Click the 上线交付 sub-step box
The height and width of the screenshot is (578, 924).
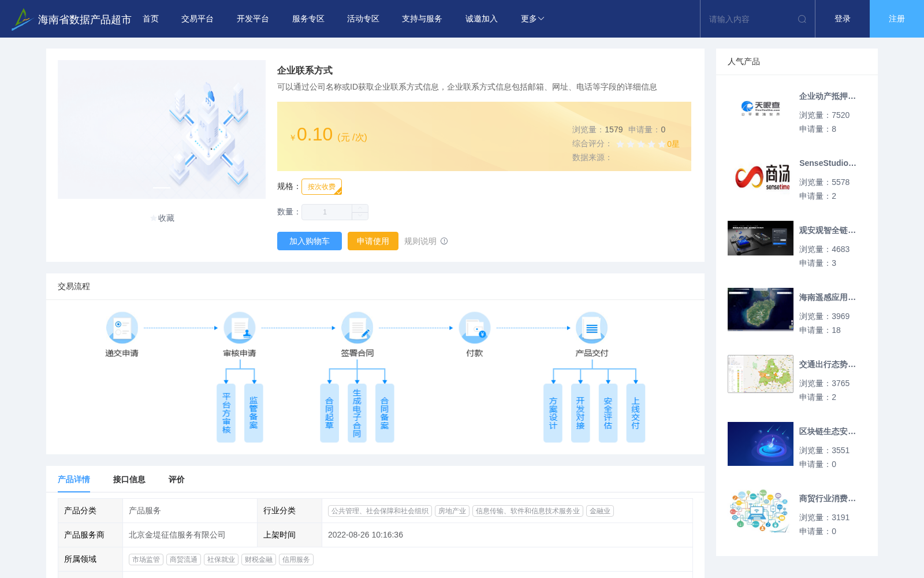pos(635,413)
